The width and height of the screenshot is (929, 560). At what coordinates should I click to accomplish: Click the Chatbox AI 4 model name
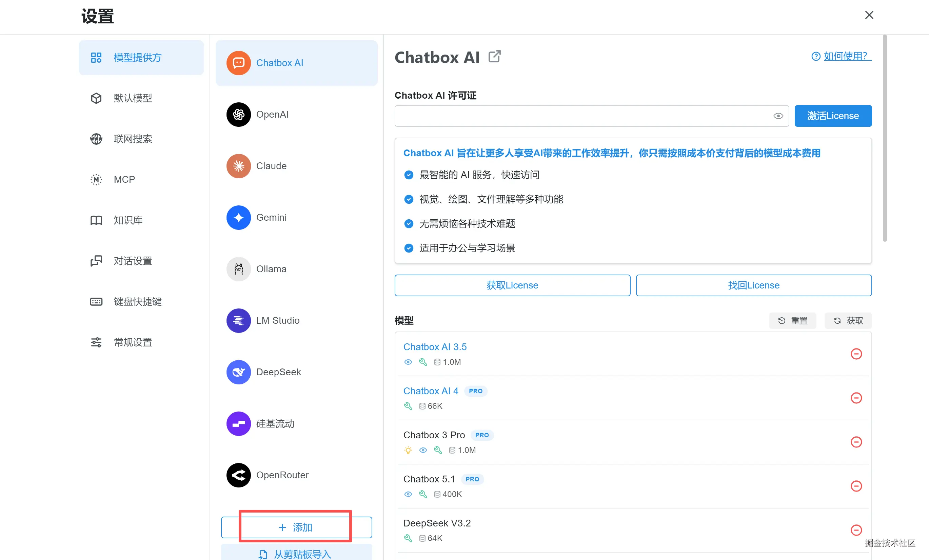pos(431,391)
